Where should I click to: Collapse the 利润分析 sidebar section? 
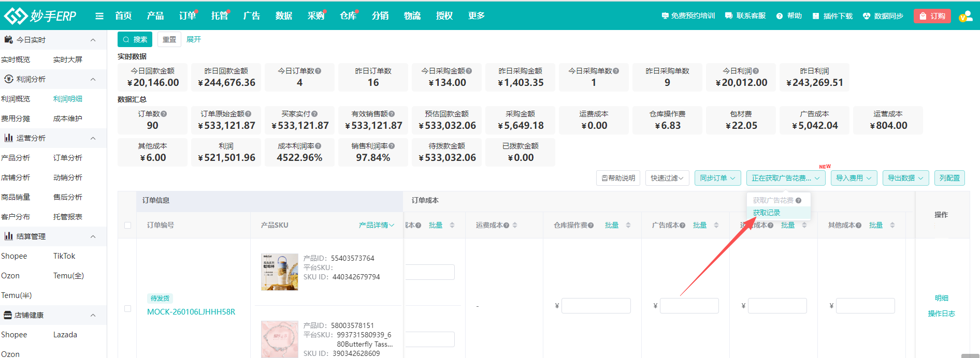pos(93,79)
